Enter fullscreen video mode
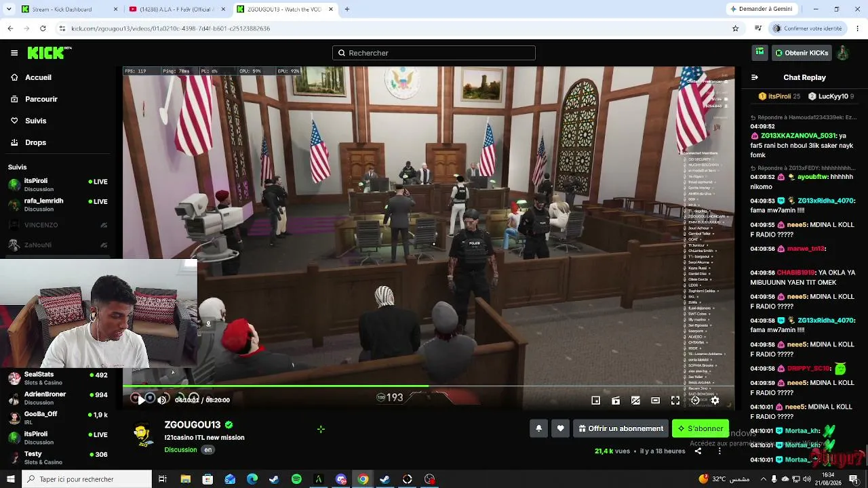Screen dimensions: 868x488 (x=675, y=401)
